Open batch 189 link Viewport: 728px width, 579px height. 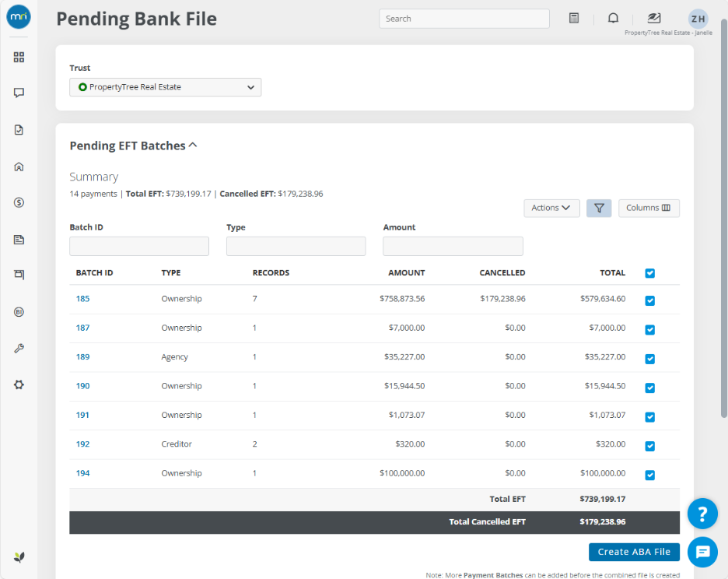click(x=82, y=357)
